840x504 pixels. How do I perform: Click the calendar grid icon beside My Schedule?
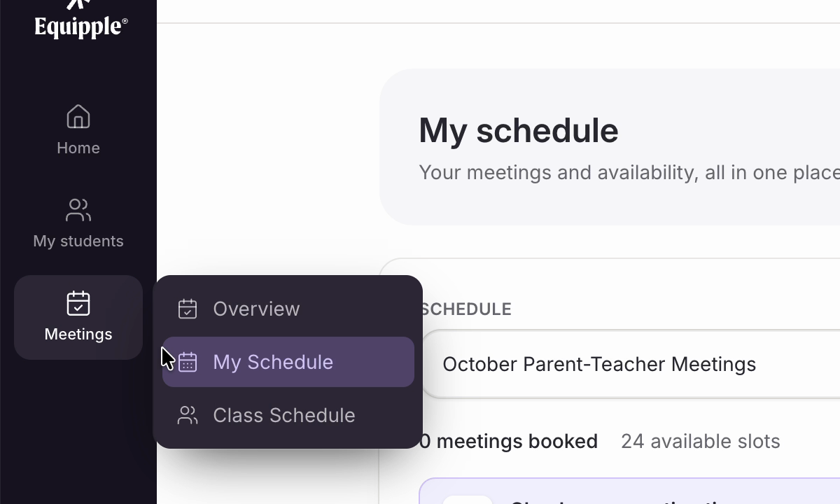pos(188,362)
